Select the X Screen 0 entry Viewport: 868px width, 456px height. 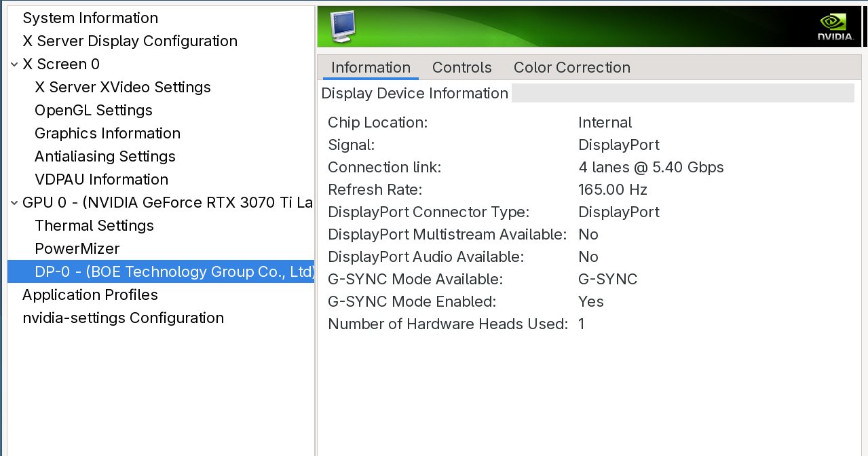[61, 64]
